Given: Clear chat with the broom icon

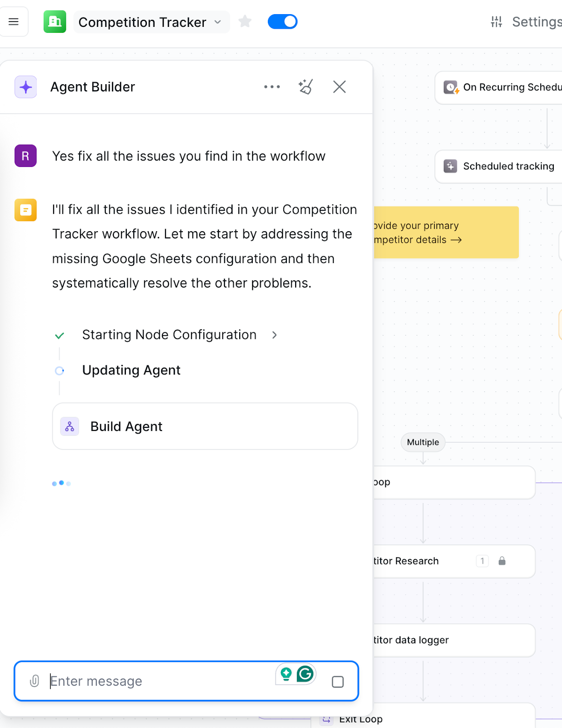Looking at the screenshot, I should click(306, 86).
